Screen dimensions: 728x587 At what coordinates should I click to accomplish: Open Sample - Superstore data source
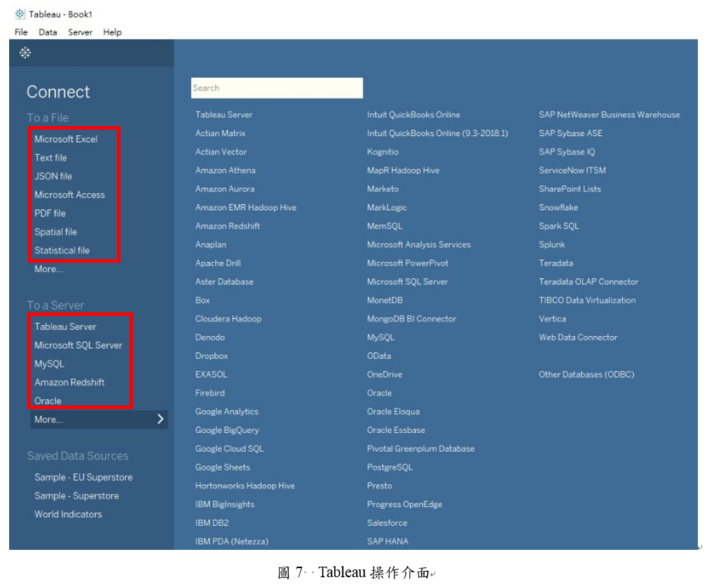(x=76, y=495)
